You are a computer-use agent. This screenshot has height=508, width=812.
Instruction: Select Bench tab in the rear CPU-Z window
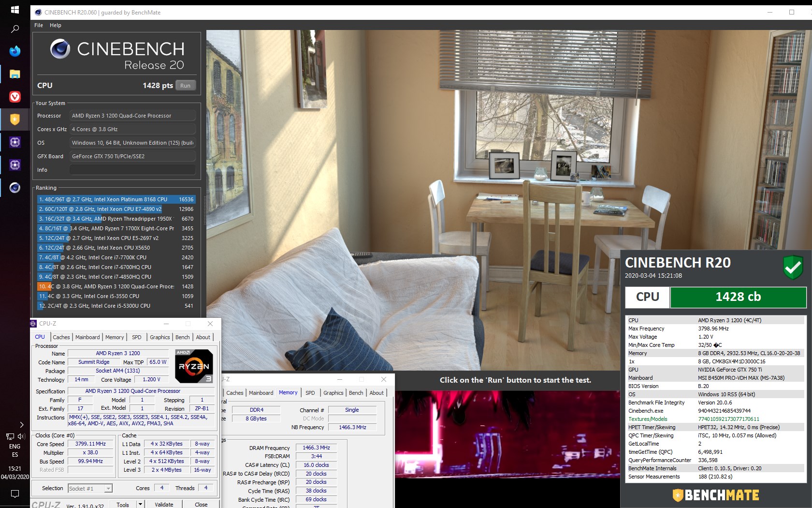tap(356, 393)
